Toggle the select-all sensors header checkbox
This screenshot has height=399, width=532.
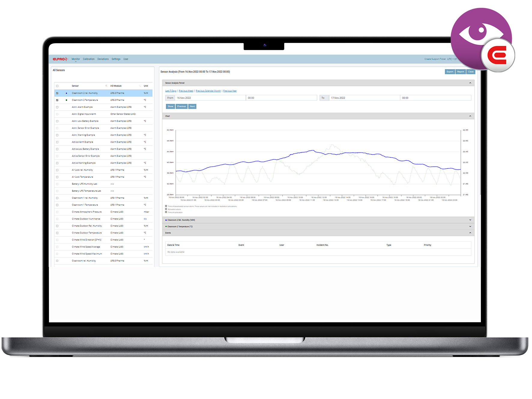(57, 86)
